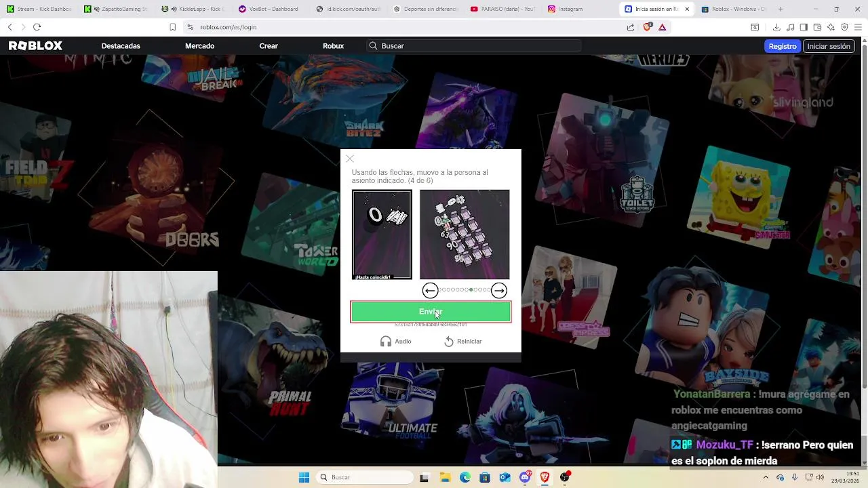The width and height of the screenshot is (868, 488).
Task: Open the Crear menu item
Action: pyautogui.click(x=269, y=46)
